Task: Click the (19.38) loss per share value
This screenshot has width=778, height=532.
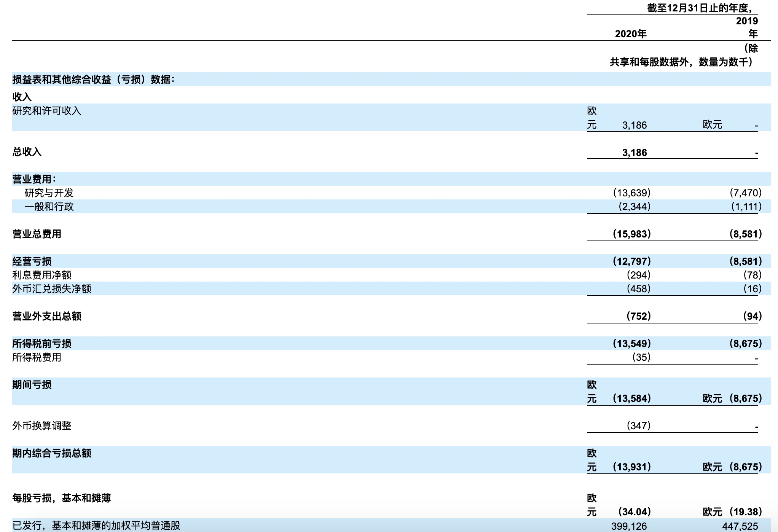Action: coord(745,512)
